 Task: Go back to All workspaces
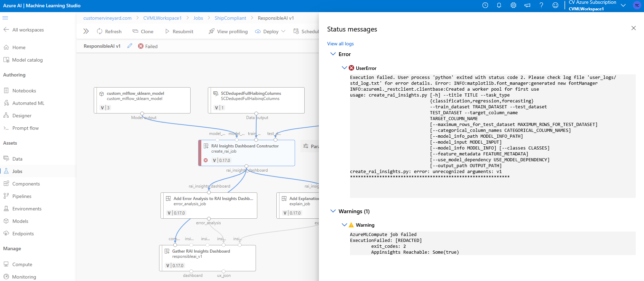[x=24, y=30]
